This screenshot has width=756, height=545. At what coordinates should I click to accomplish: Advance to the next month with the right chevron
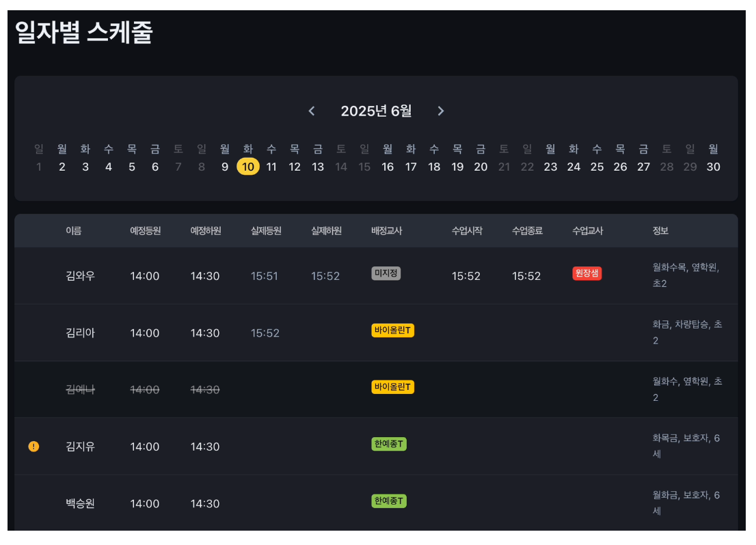(x=441, y=111)
